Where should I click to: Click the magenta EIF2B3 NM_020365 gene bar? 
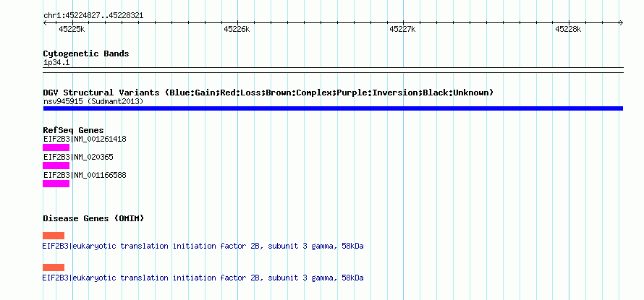click(56, 166)
